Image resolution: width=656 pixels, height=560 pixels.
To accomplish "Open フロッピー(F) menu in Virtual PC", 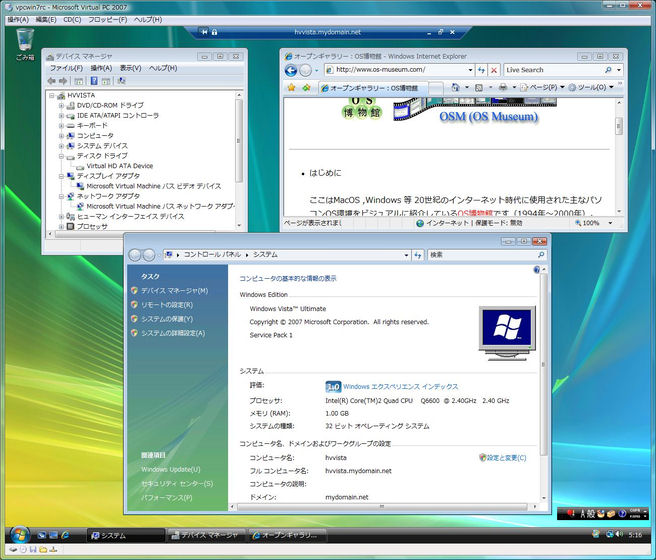I will 108,20.
